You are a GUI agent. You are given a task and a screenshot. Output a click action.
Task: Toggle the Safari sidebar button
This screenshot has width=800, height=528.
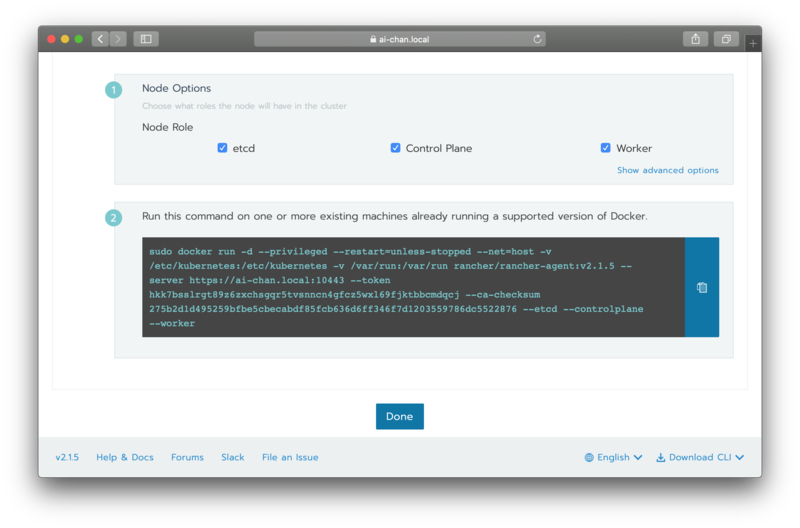146,39
